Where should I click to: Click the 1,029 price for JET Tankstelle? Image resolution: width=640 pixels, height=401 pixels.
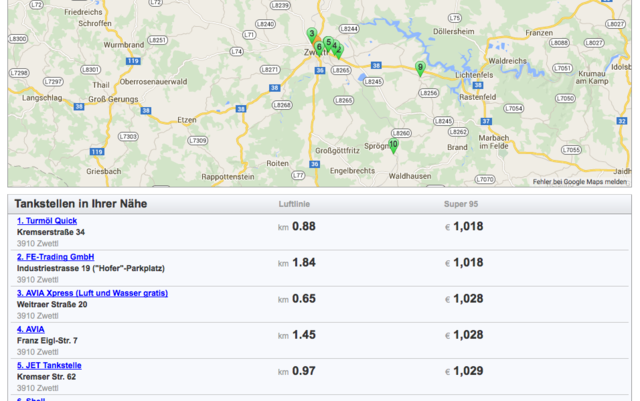coord(468,371)
